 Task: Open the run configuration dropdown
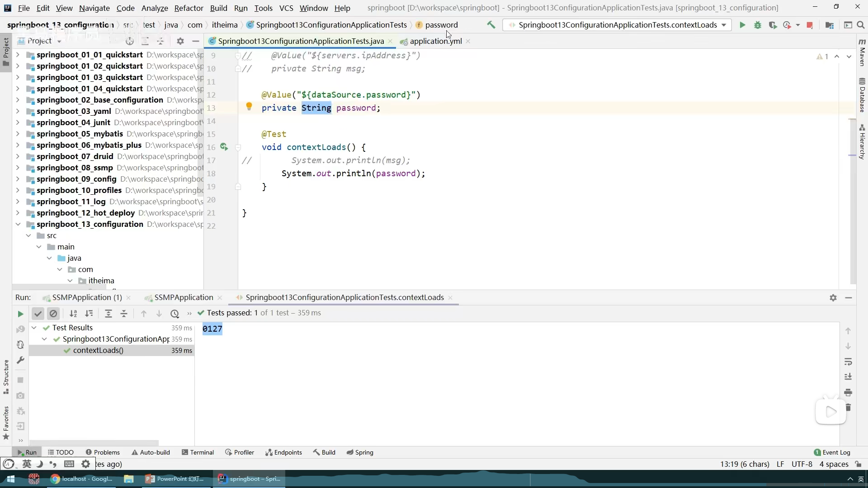[x=724, y=25]
